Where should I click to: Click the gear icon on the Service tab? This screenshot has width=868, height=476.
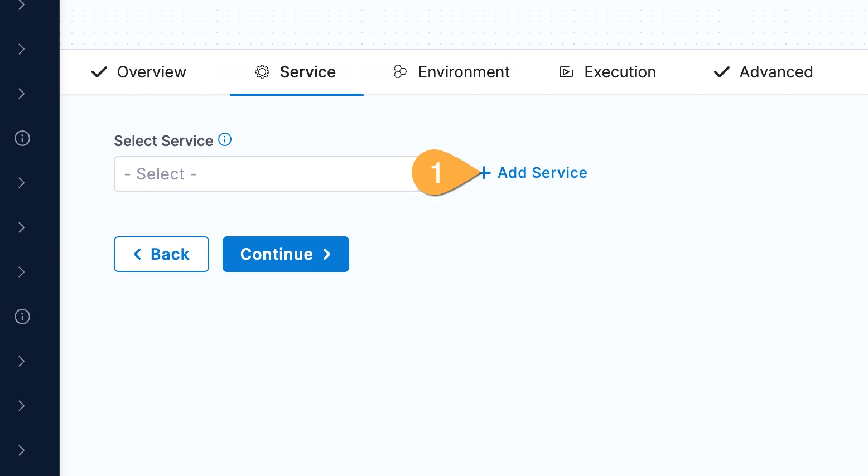click(262, 72)
